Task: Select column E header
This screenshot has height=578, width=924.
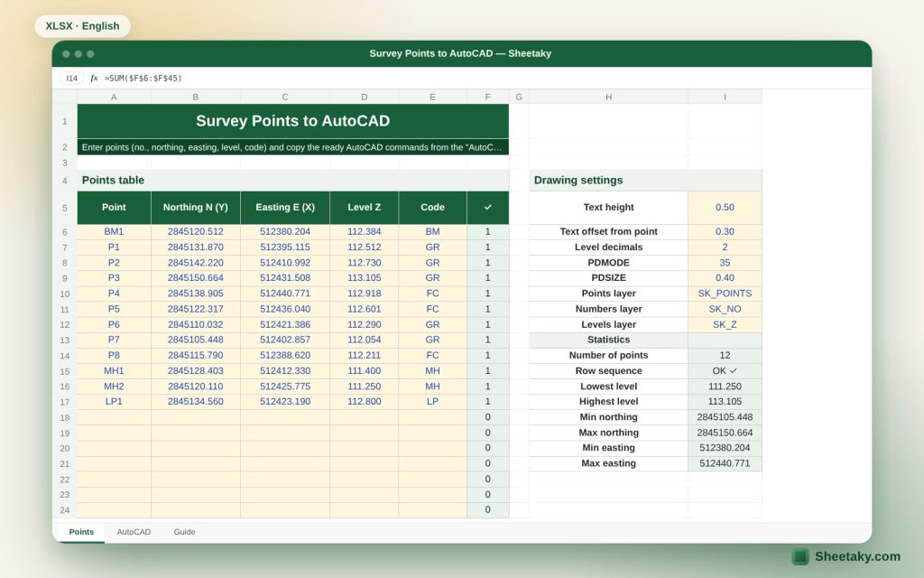Action: pos(432,97)
